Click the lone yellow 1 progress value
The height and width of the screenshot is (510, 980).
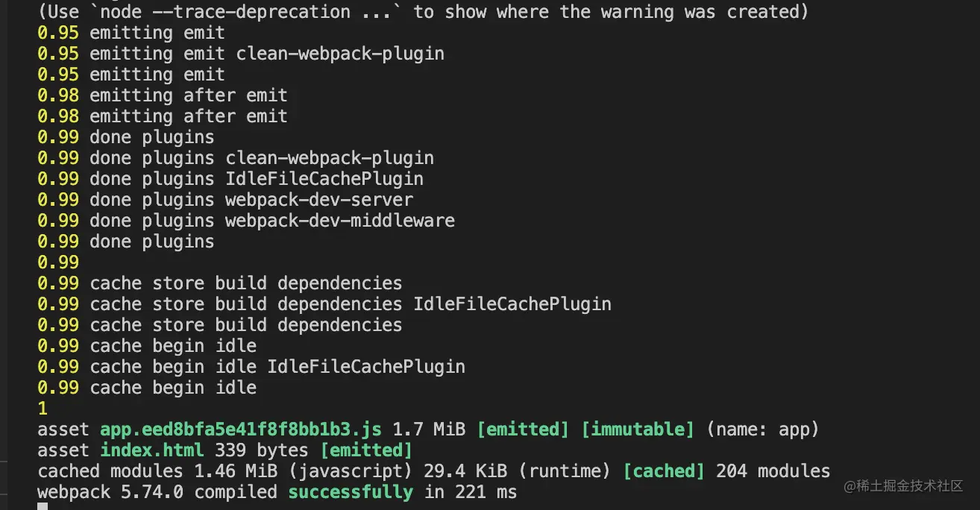tap(43, 409)
